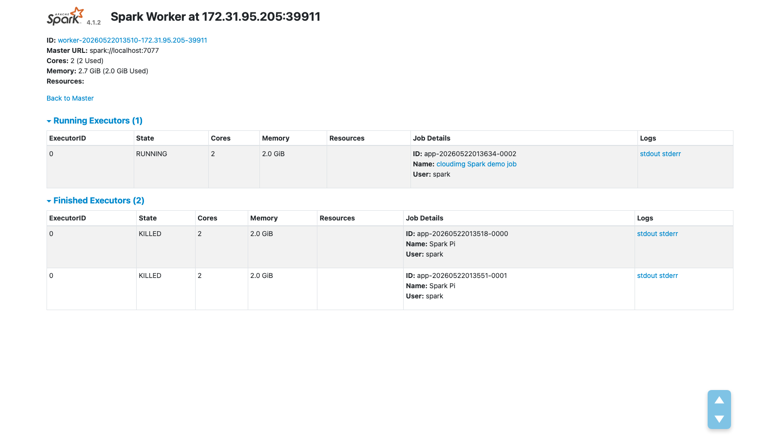Image resolution: width=780 pixels, height=439 pixels.
Task: Open stdout for app-20260522013551-0001
Action: [647, 275]
